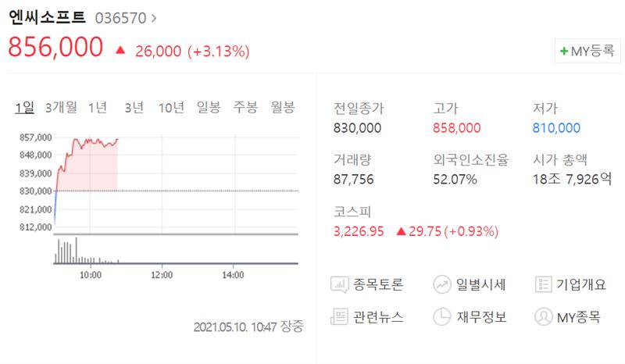The image size is (625, 364).
Task: Show the 3년 chart view
Action: tap(134, 107)
